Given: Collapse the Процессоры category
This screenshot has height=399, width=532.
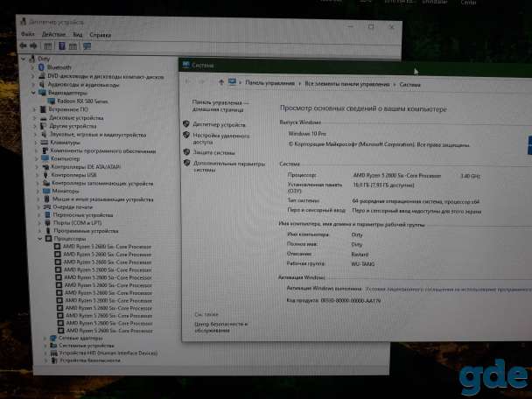Looking at the screenshot, I should click(x=40, y=239).
